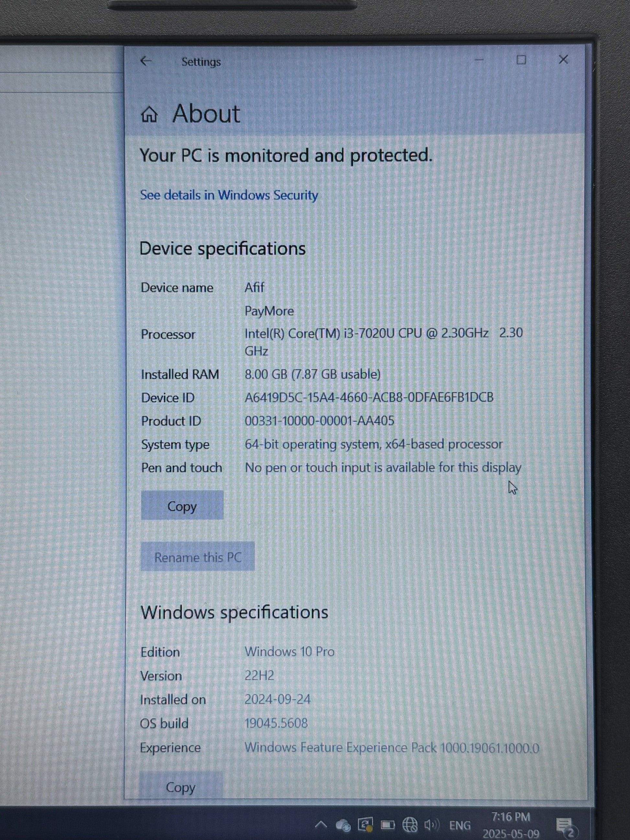Click the Home icon beside About
630x840 pixels.
(149, 114)
